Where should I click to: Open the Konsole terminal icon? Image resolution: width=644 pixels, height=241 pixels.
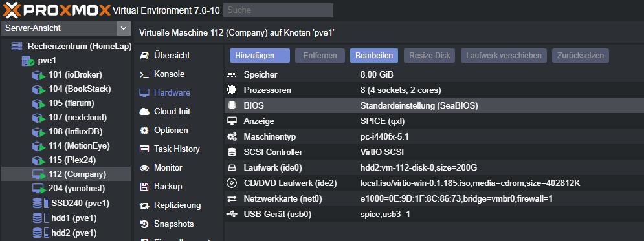coord(144,74)
